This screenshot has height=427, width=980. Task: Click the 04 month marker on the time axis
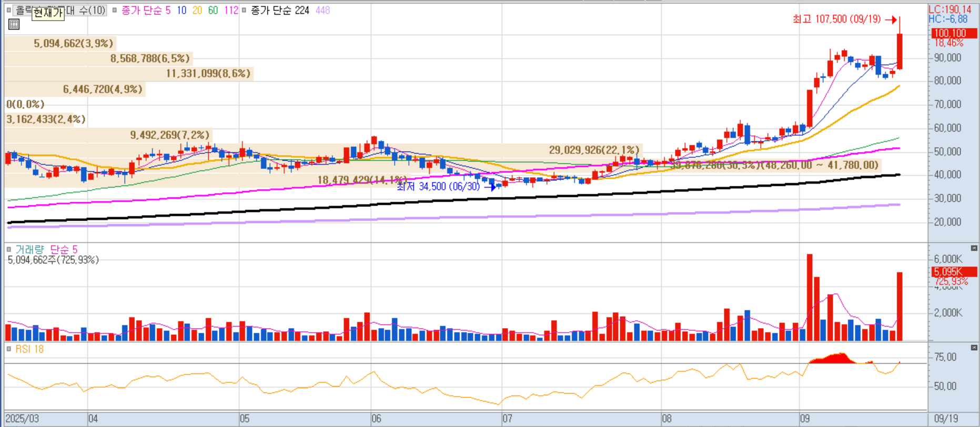(93, 419)
